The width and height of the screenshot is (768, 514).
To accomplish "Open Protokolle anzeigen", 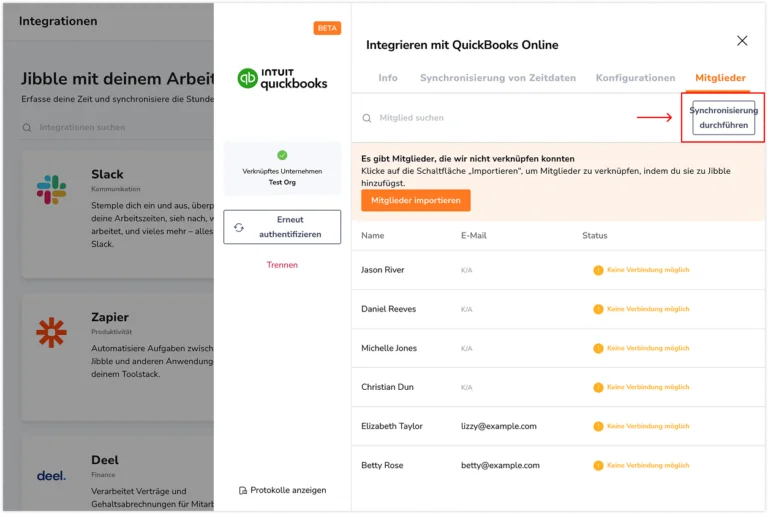I will point(282,490).
